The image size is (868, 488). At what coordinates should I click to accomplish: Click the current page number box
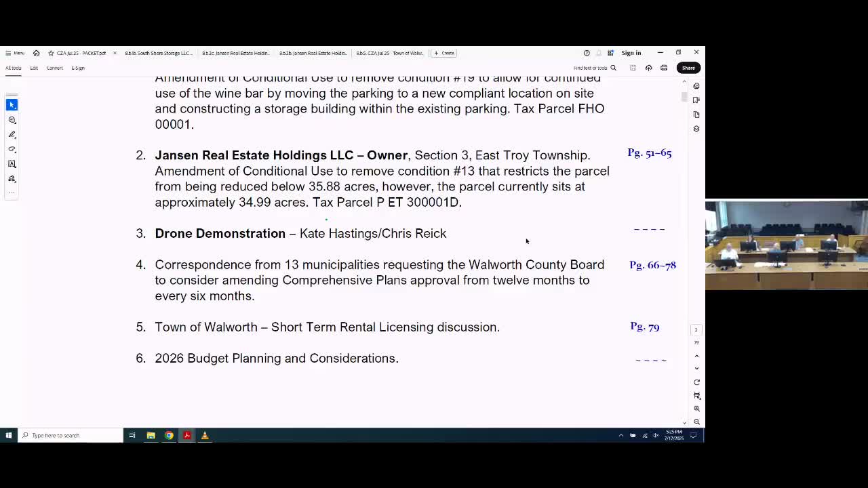coord(696,330)
